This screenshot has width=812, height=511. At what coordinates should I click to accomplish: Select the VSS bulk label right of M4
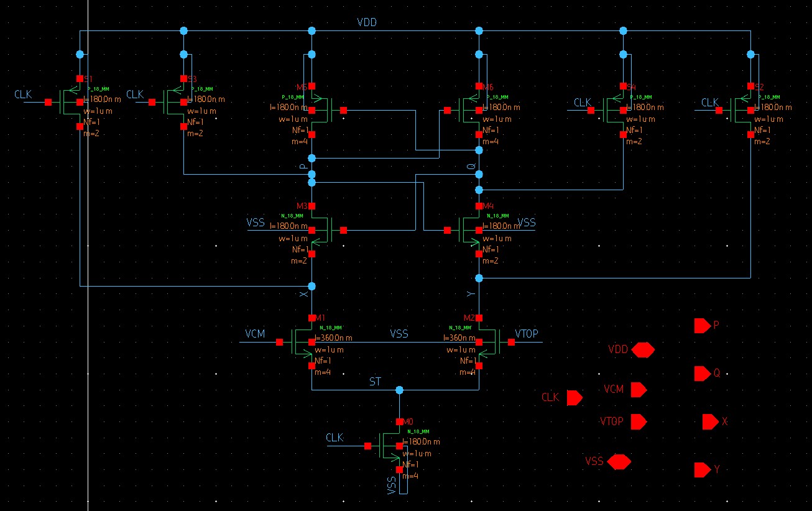tap(527, 223)
